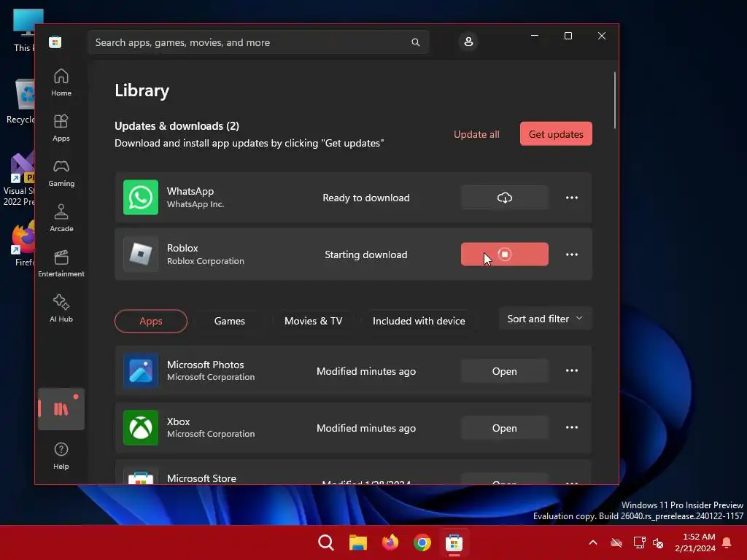Click the Microsoft Photos app icon
747x560 pixels.
coord(141,370)
